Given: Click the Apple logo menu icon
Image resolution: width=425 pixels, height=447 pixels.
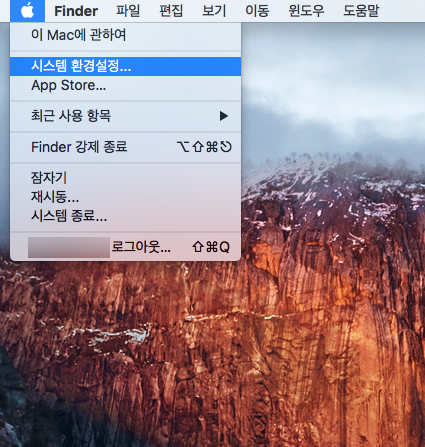Looking at the screenshot, I should tap(27, 11).
